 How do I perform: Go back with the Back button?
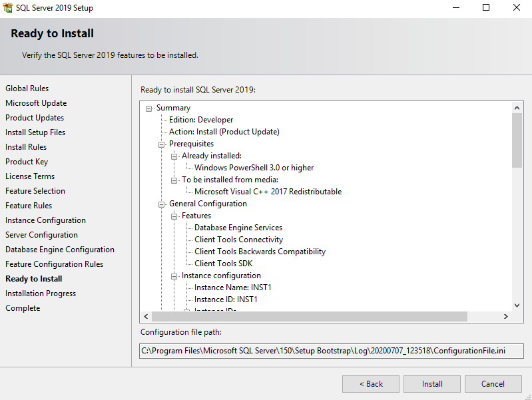371,384
